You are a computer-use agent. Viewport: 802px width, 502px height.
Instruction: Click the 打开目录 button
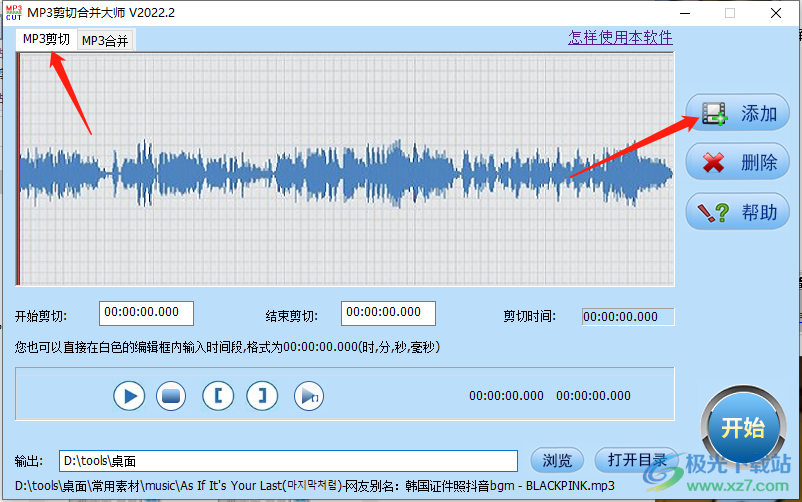pos(636,460)
